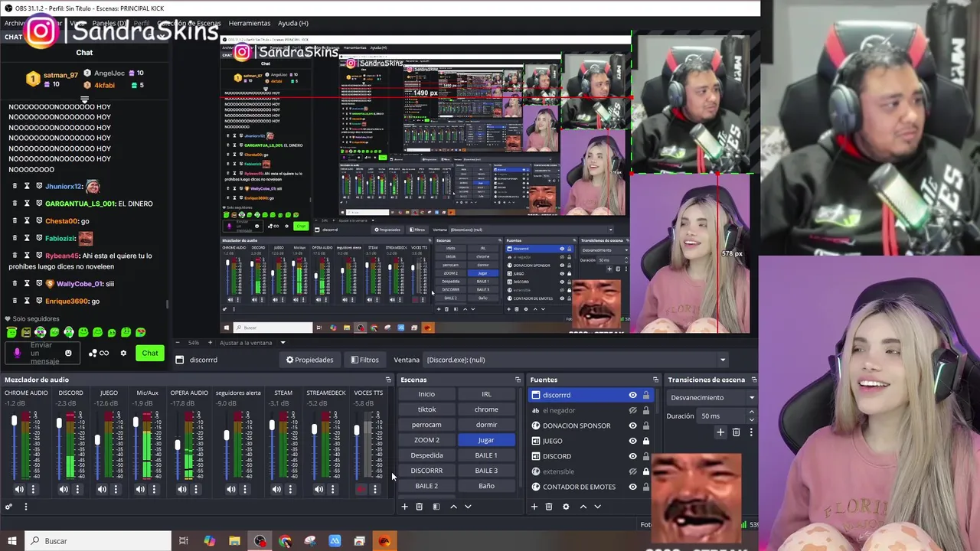
Task: Move scene up arrow in Escenas panel
Action: [453, 507]
